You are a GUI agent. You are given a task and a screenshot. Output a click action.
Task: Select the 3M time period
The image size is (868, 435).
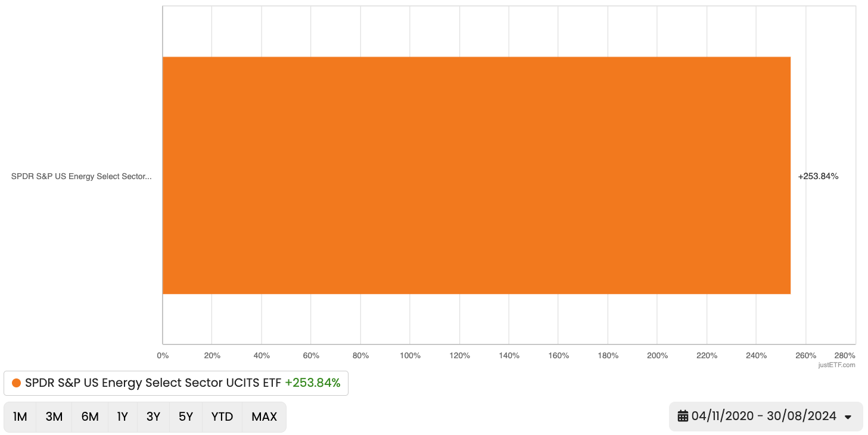click(x=54, y=417)
